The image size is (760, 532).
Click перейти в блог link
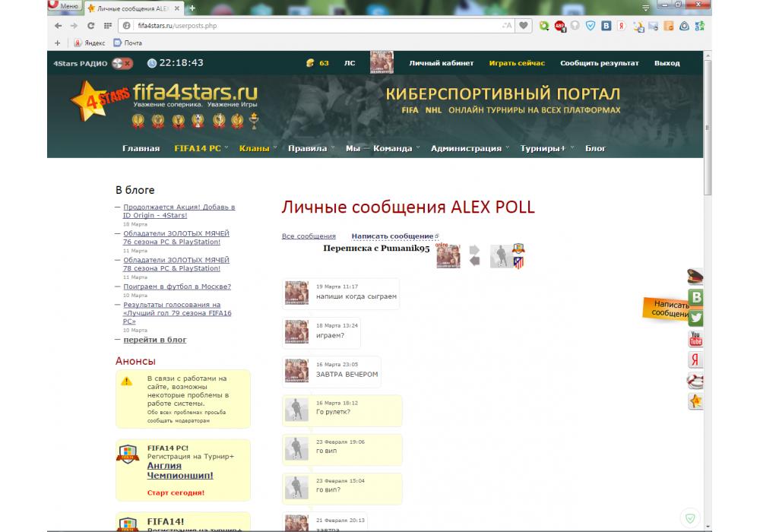coord(154,340)
